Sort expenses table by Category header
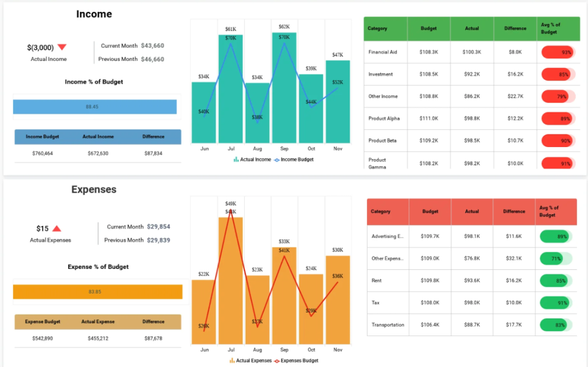 388,212
